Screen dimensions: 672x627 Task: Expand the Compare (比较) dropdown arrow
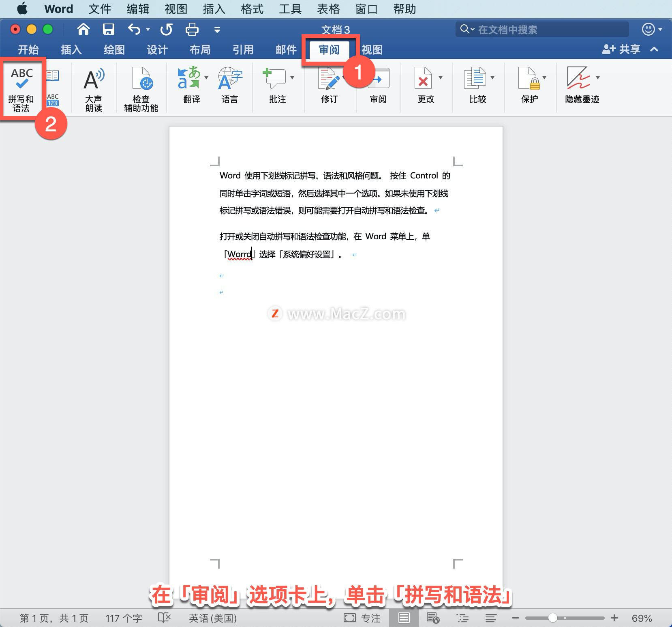(x=492, y=77)
